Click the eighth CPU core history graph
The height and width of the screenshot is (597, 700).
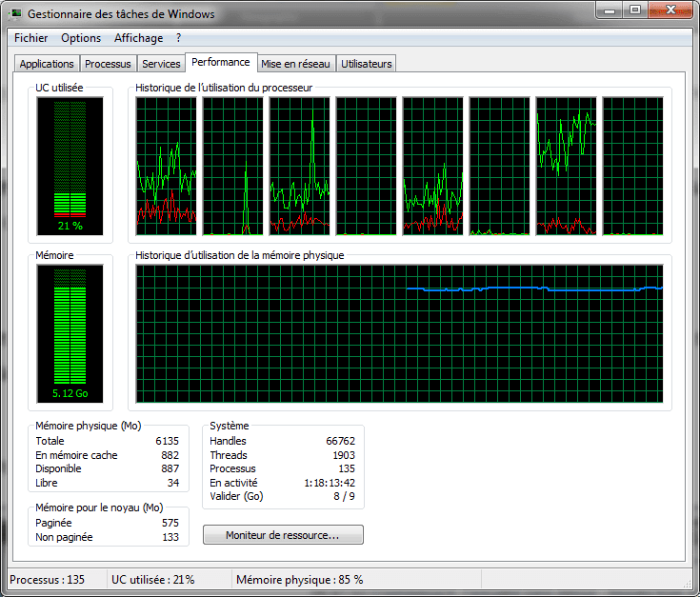632,166
